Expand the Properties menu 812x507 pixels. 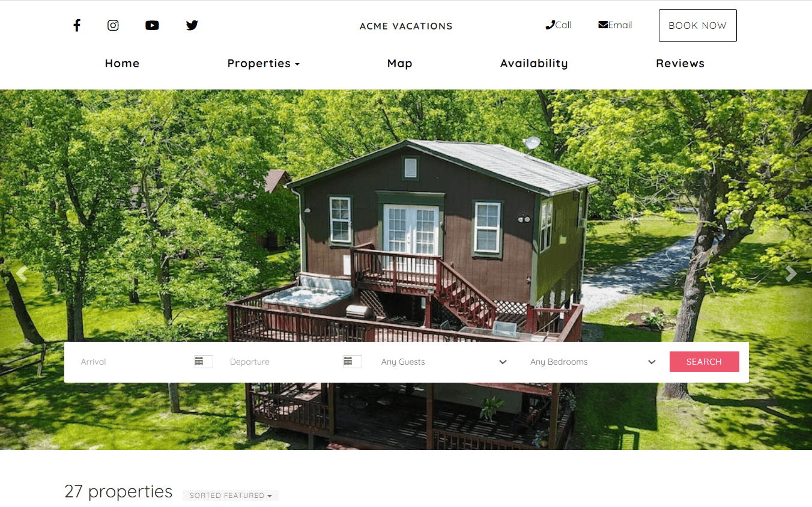pos(263,63)
